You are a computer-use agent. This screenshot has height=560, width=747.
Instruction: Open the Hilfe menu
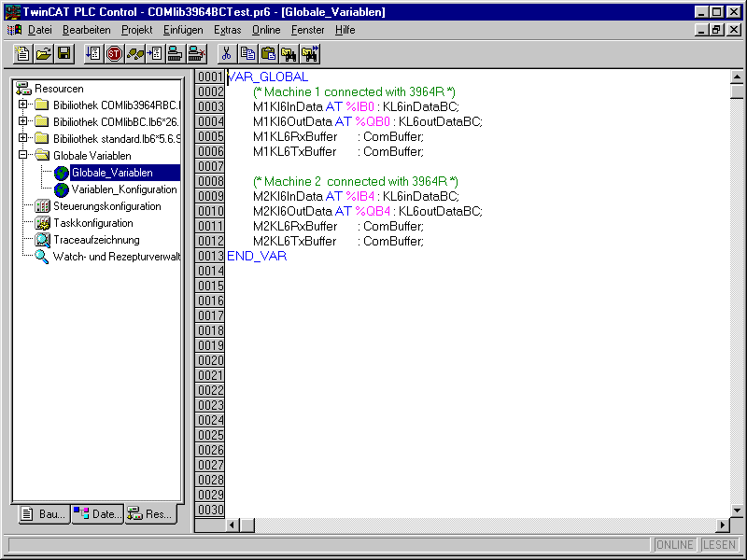[345, 30]
